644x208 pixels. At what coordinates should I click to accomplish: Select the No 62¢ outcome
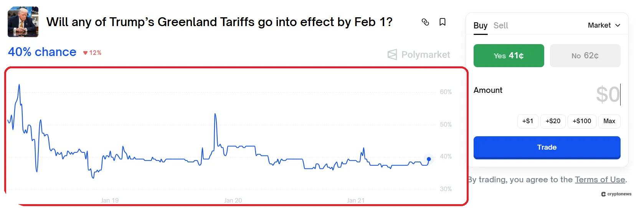tap(585, 56)
